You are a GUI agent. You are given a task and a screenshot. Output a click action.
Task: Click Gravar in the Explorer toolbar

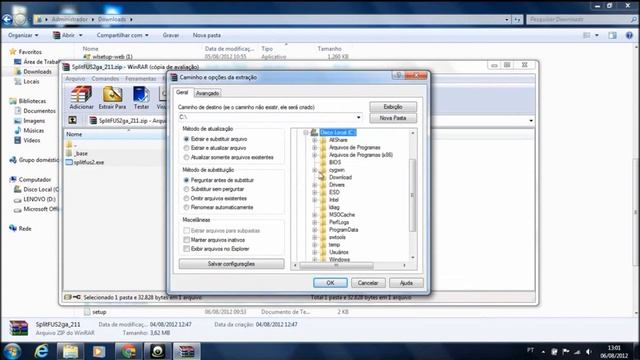point(171,36)
